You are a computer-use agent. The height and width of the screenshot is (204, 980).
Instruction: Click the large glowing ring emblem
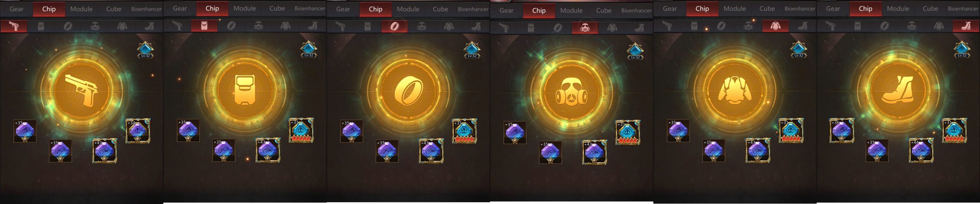coord(408,90)
